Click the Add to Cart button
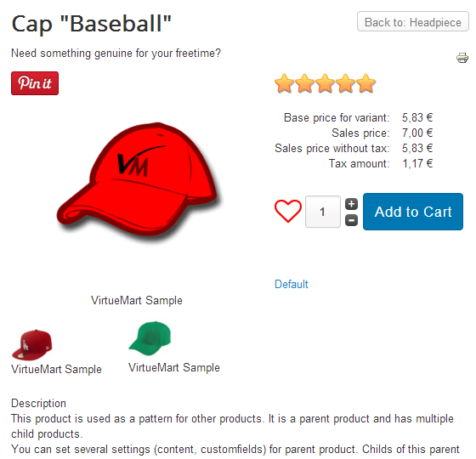The width and height of the screenshot is (476, 459). [413, 212]
